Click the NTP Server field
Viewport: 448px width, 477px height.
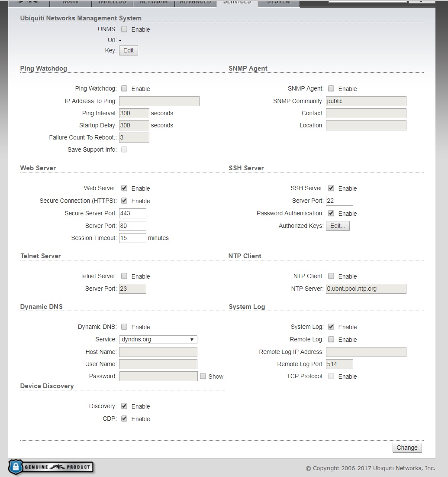(x=366, y=289)
